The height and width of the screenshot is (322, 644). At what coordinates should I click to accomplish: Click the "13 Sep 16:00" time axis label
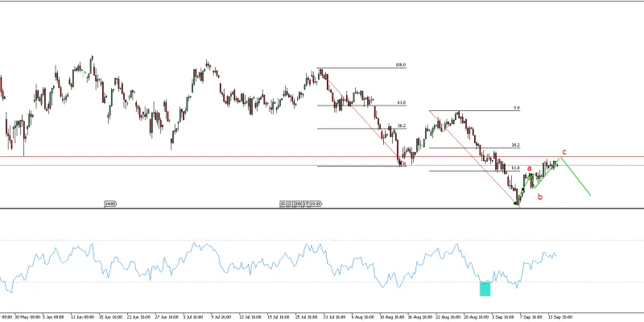[559, 317]
